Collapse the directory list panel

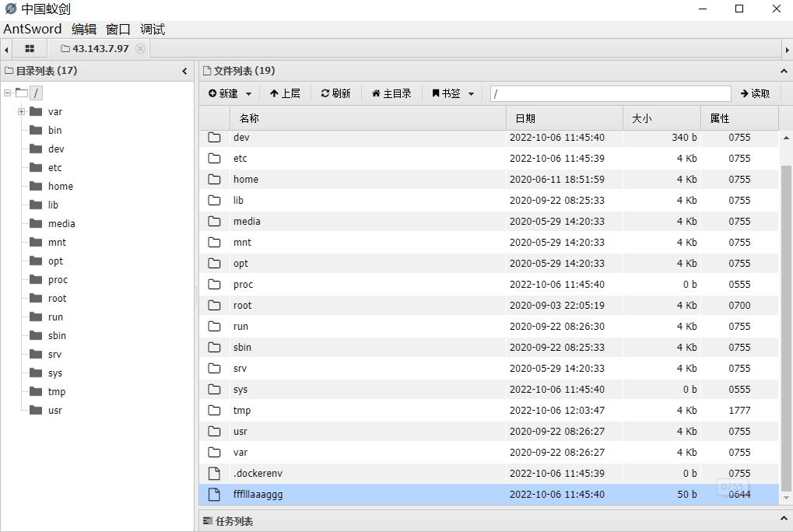click(184, 71)
